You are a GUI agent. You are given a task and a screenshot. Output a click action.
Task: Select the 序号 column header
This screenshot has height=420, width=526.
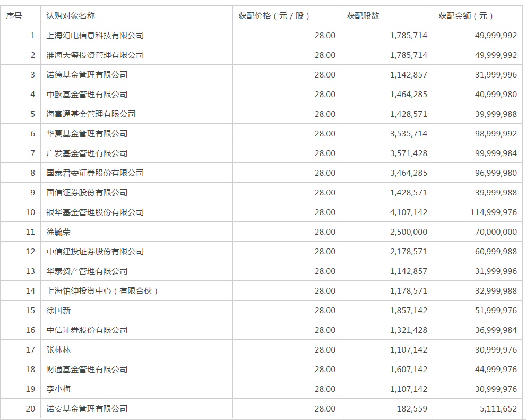coord(14,16)
